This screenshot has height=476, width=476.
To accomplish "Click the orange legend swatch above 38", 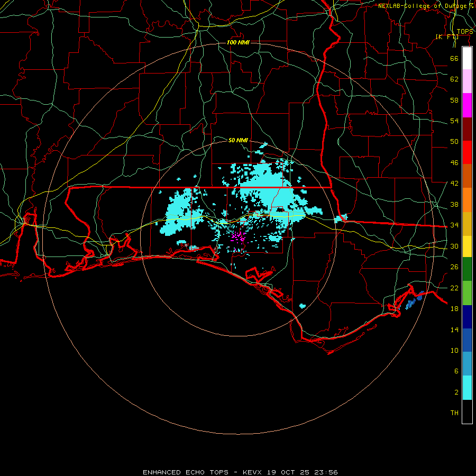I will click(x=467, y=200).
